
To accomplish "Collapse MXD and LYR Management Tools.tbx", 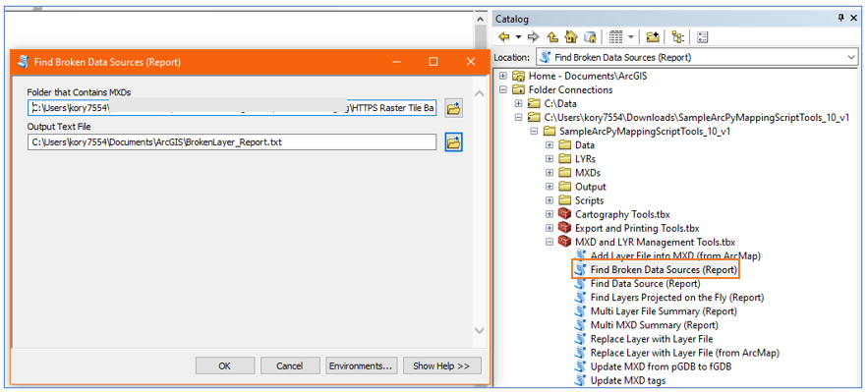I will point(550,242).
